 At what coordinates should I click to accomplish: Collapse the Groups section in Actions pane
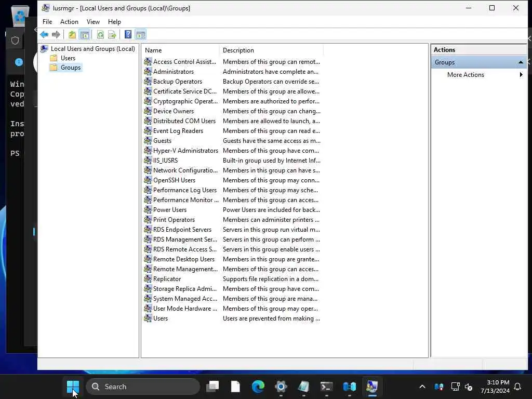pos(521,62)
